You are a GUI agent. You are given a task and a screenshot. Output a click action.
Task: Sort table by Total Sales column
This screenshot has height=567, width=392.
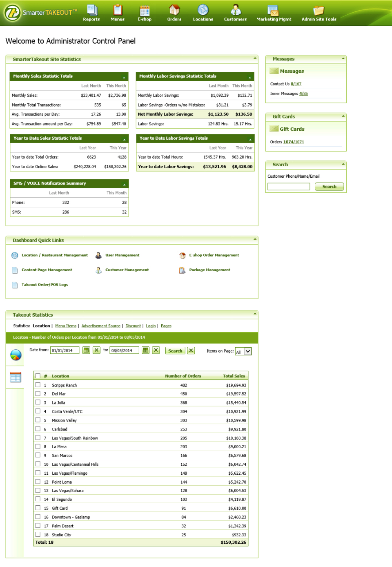[x=234, y=376]
